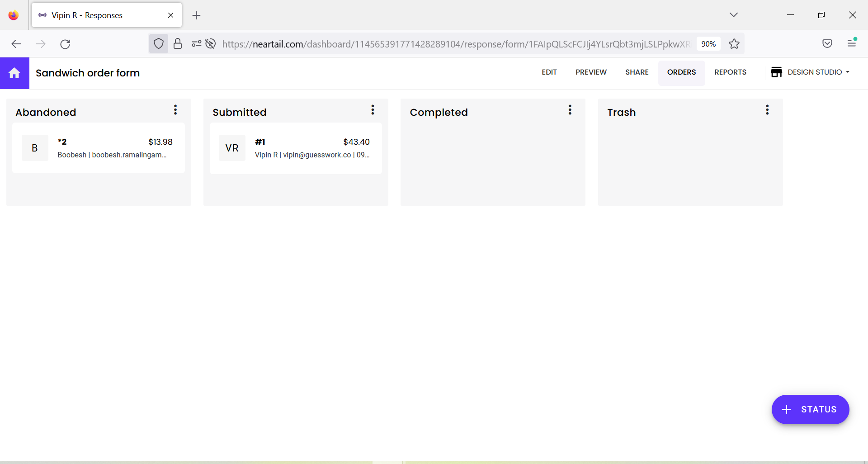Reload the current page
The height and width of the screenshot is (464, 868).
click(x=65, y=43)
